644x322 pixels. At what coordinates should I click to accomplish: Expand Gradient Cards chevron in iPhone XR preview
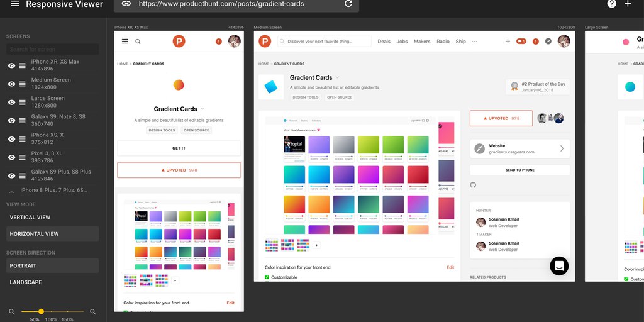(x=202, y=109)
